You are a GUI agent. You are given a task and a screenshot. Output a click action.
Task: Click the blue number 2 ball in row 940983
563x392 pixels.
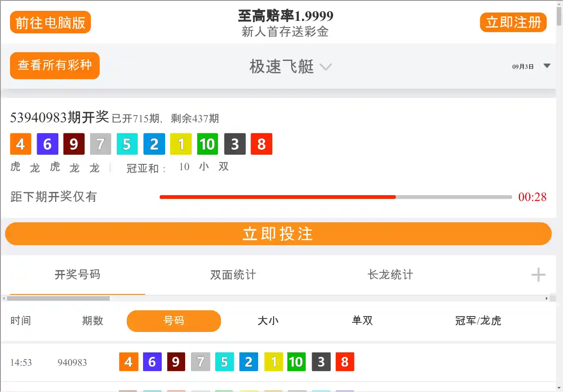pyautogui.click(x=249, y=362)
